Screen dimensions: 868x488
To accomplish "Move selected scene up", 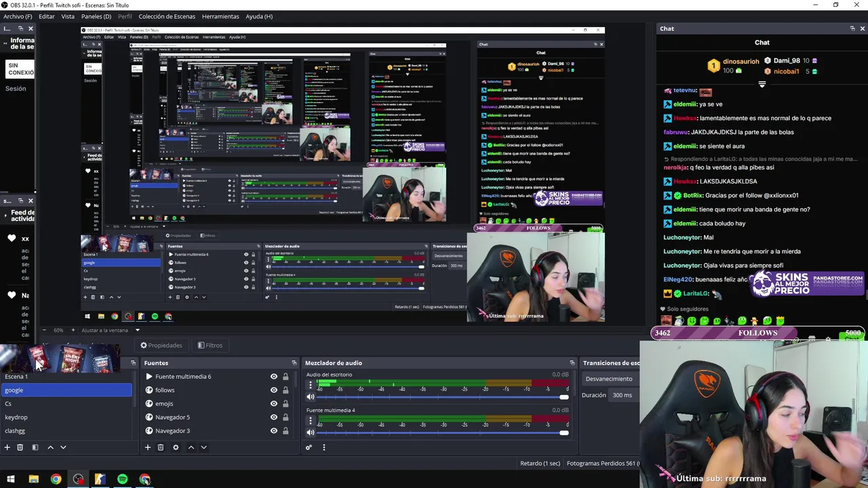I will coord(50,447).
